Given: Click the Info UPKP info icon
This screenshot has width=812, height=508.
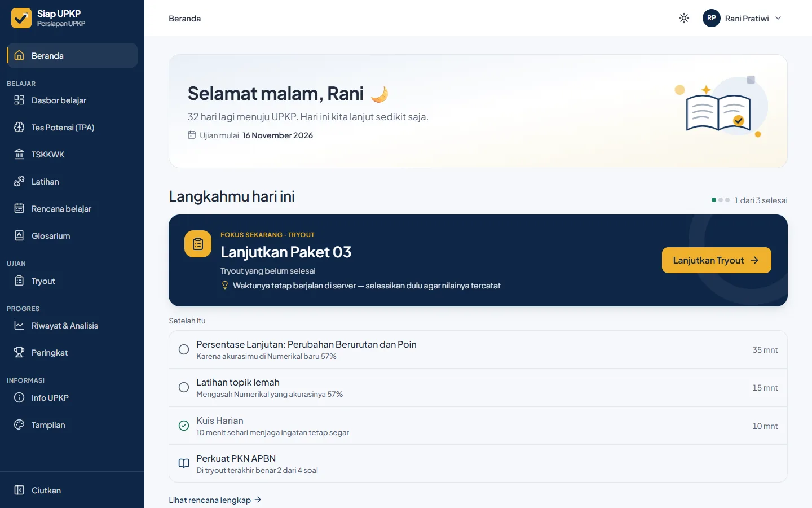Looking at the screenshot, I should (19, 397).
